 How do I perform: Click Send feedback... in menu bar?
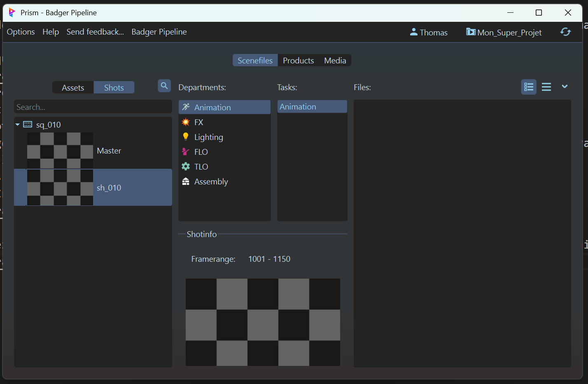click(95, 32)
